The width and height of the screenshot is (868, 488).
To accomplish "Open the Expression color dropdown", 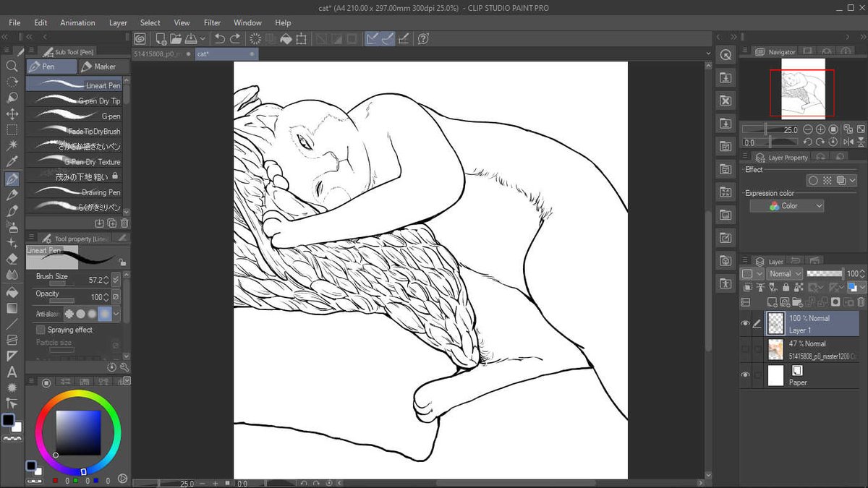I will click(x=786, y=206).
